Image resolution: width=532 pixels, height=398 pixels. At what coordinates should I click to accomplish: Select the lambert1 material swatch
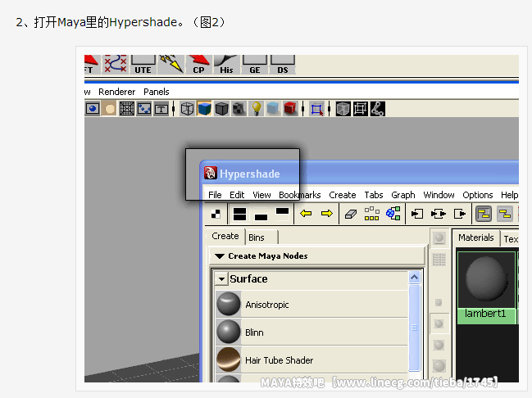click(x=487, y=287)
